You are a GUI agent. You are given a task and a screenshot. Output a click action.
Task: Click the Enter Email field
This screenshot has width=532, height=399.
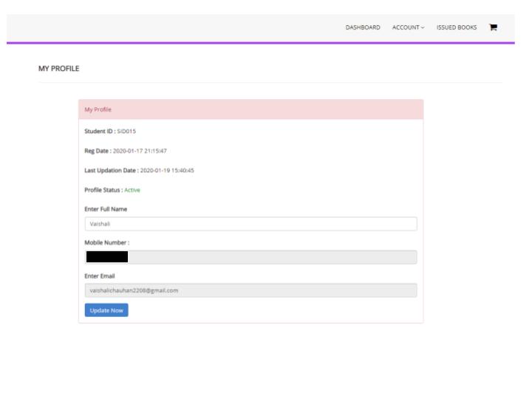coord(250,290)
